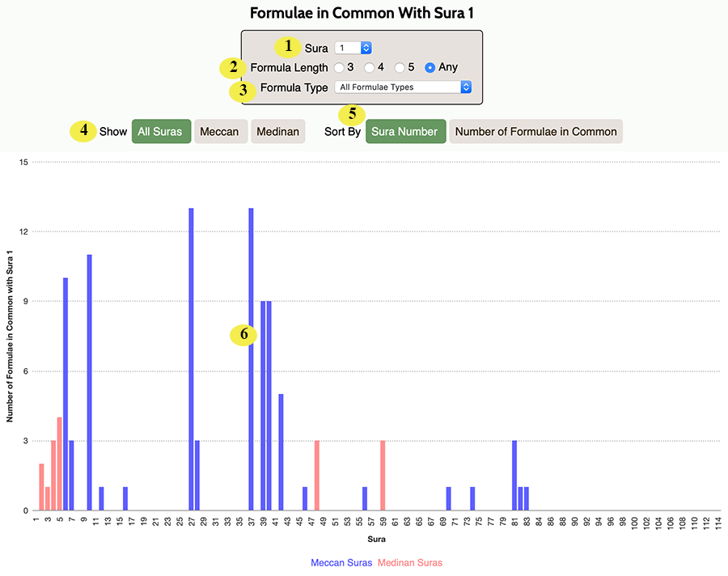Click yellow annotation marker number 1
728x576 pixels.
(x=288, y=46)
